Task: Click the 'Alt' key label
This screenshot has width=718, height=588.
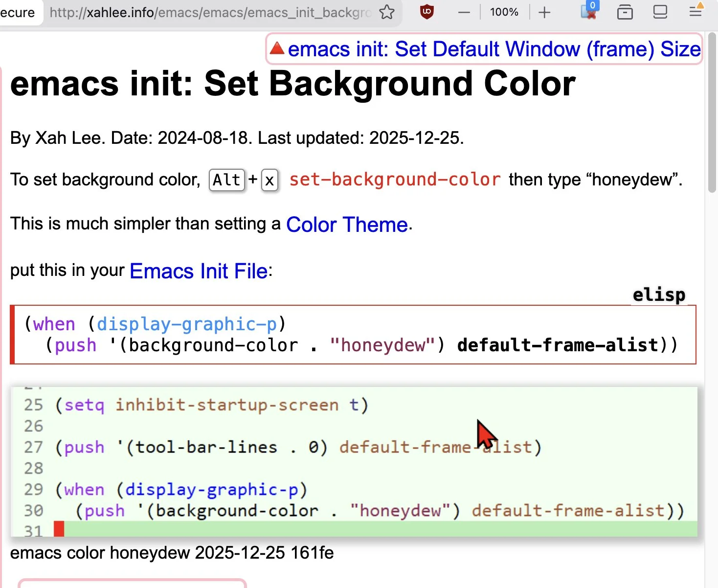Action: pyautogui.click(x=227, y=180)
